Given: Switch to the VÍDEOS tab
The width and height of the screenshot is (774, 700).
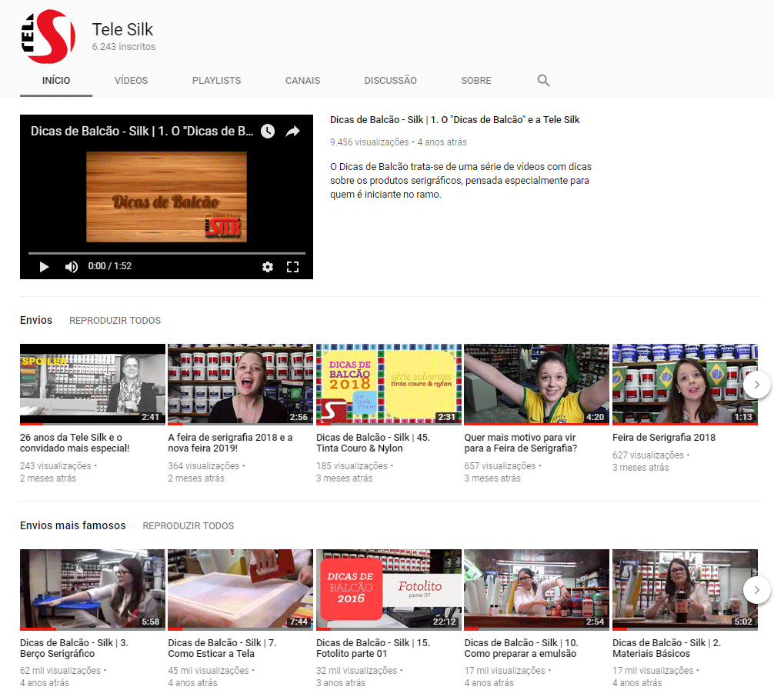Looking at the screenshot, I should coord(131,81).
